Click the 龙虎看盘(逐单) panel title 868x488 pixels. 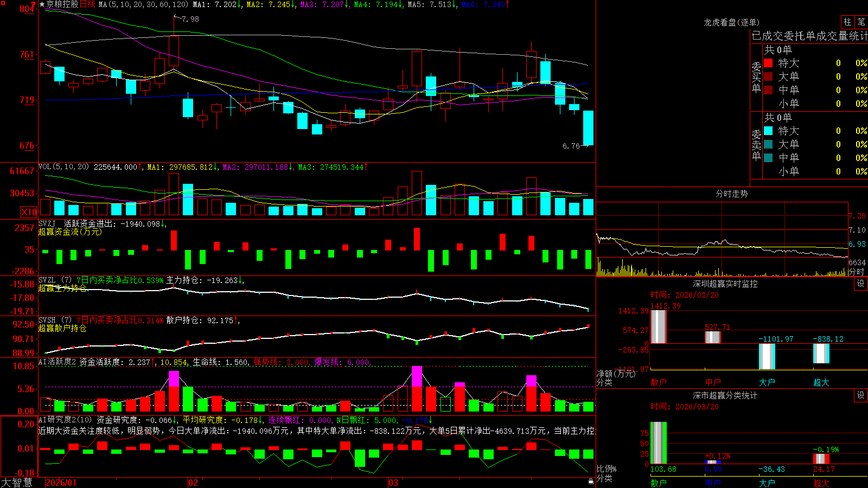pos(731,22)
